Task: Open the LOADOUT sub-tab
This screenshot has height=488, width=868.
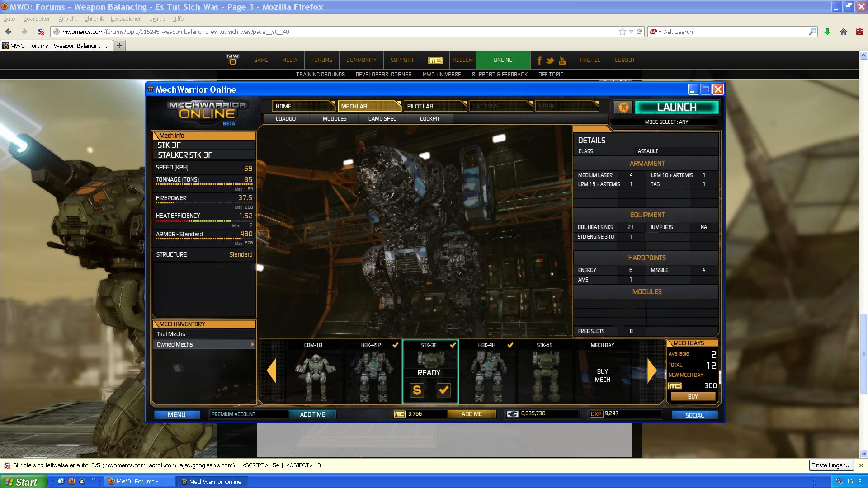Action: coord(287,119)
